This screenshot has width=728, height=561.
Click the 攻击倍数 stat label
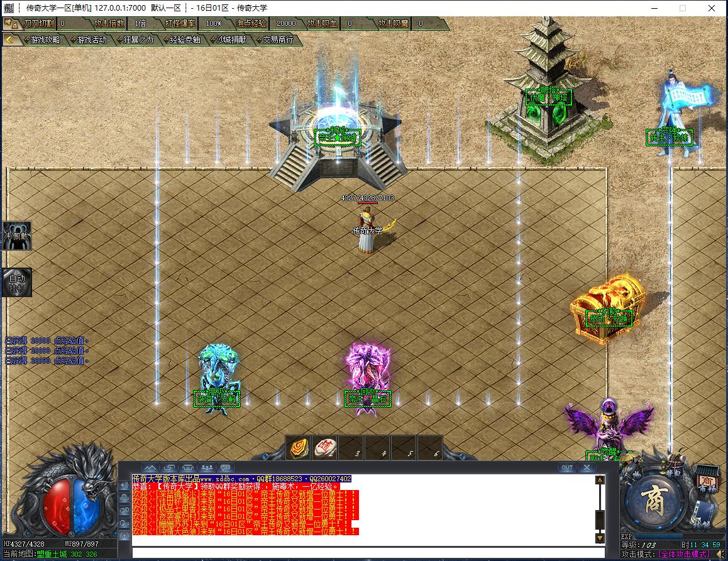pos(109,23)
